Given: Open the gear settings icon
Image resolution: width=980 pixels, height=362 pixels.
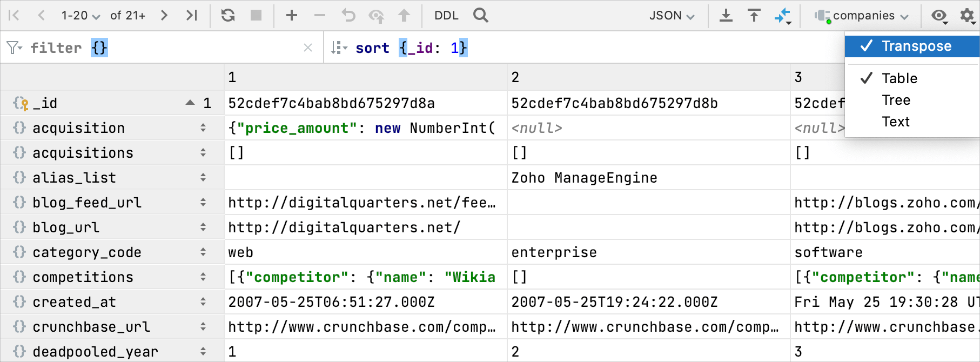Looking at the screenshot, I should point(967,15).
